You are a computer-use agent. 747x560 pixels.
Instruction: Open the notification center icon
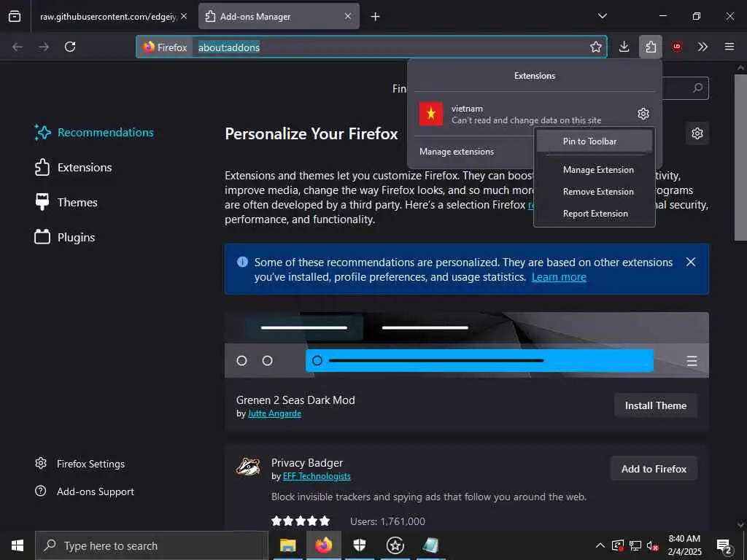[x=724, y=546]
